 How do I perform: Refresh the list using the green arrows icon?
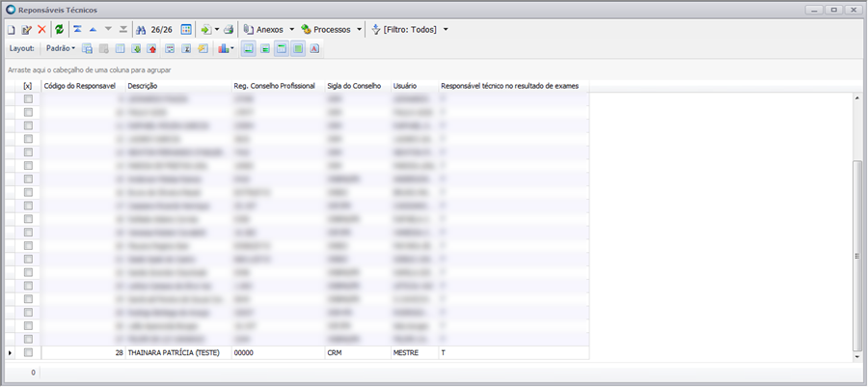tap(59, 30)
